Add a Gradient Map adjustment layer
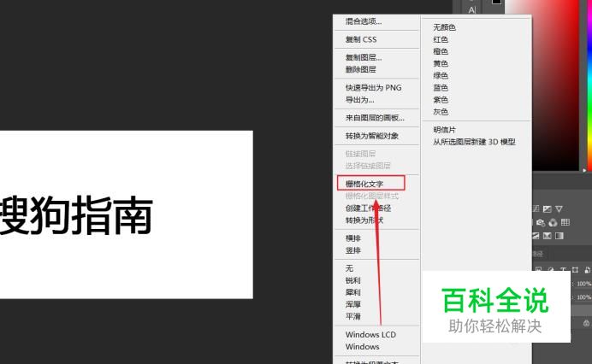Viewport: 592px width, 364px height. (x=559, y=236)
